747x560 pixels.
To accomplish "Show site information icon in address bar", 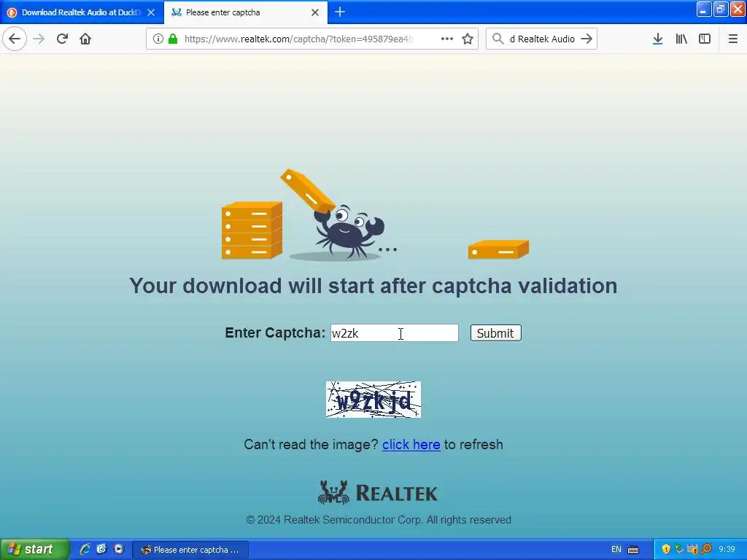I will [158, 39].
